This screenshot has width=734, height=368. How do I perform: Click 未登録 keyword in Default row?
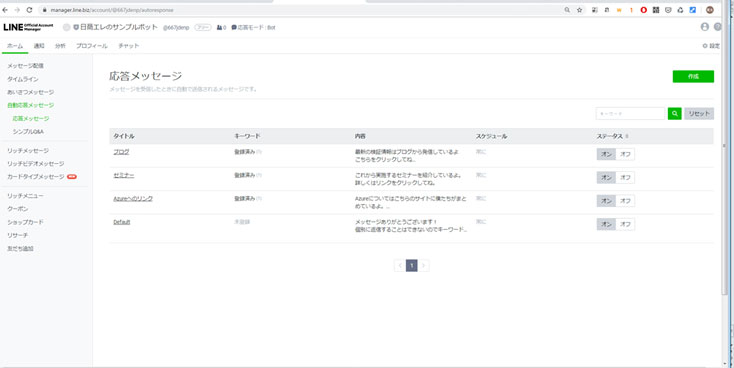(x=242, y=222)
